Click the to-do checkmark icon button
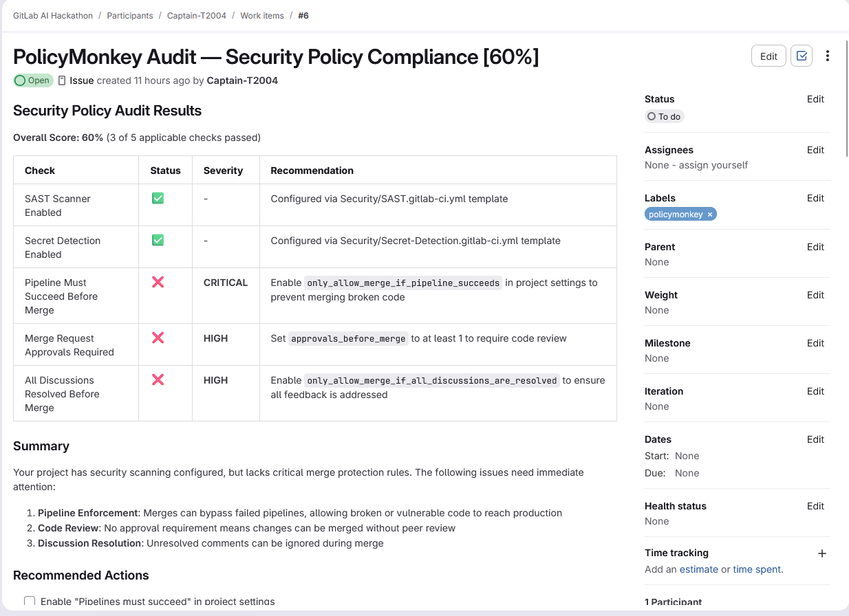The image size is (849, 616). pyautogui.click(x=802, y=56)
